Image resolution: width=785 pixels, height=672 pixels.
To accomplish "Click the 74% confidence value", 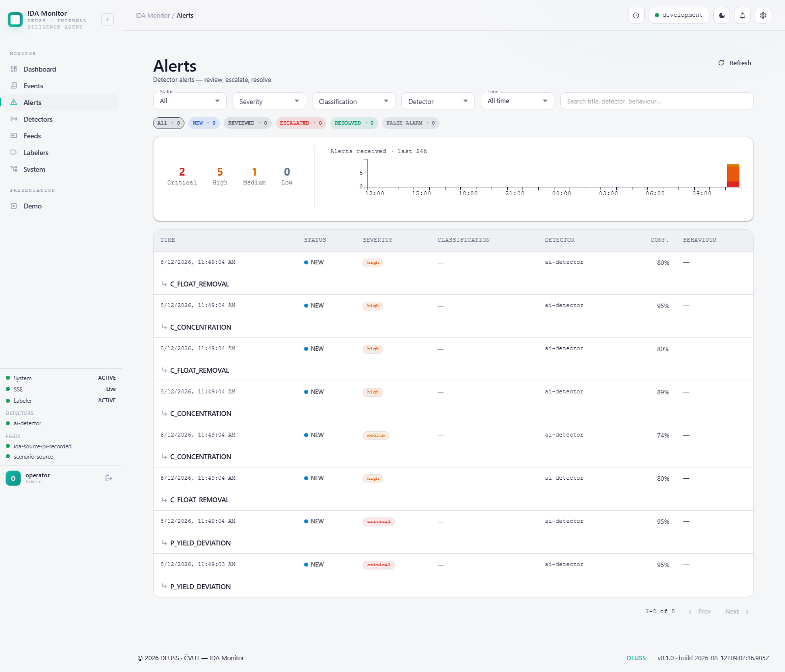I will click(663, 436).
